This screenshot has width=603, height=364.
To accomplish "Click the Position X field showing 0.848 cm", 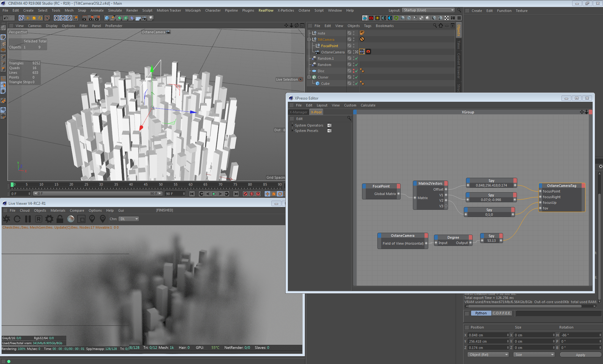I will 488,335.
